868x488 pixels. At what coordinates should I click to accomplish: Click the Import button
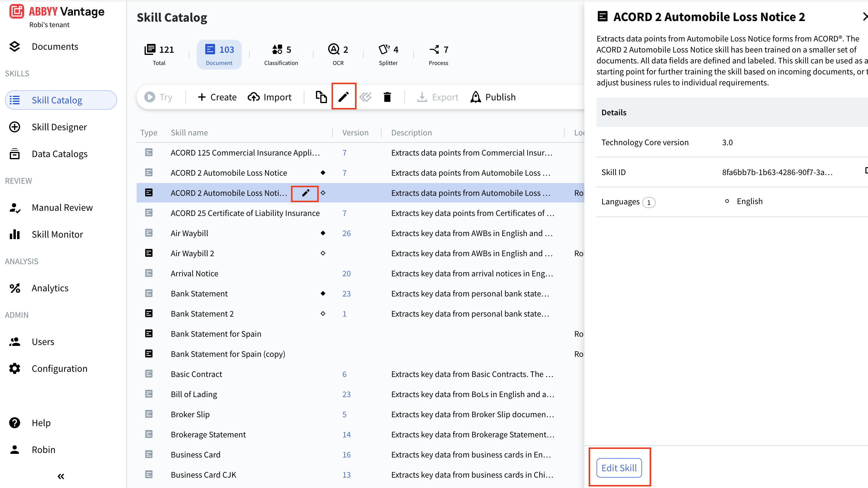(270, 97)
